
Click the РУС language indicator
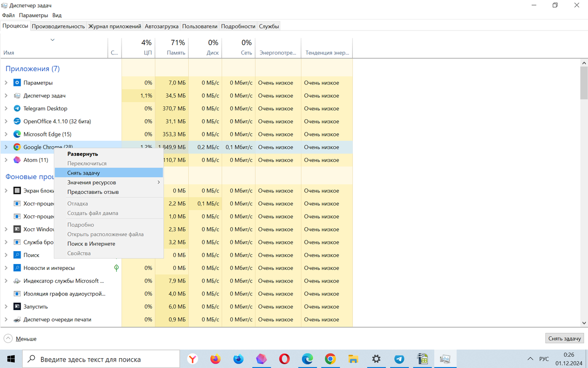click(x=544, y=359)
